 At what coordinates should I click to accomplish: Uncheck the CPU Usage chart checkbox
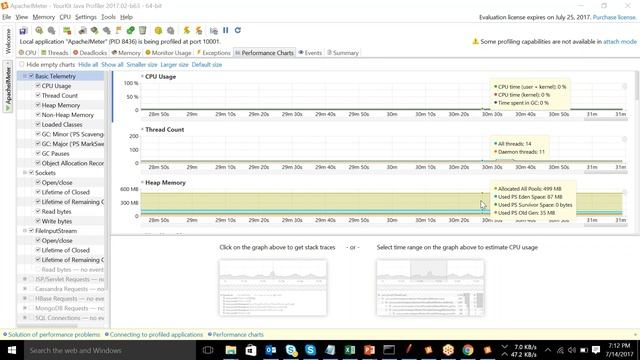38,86
